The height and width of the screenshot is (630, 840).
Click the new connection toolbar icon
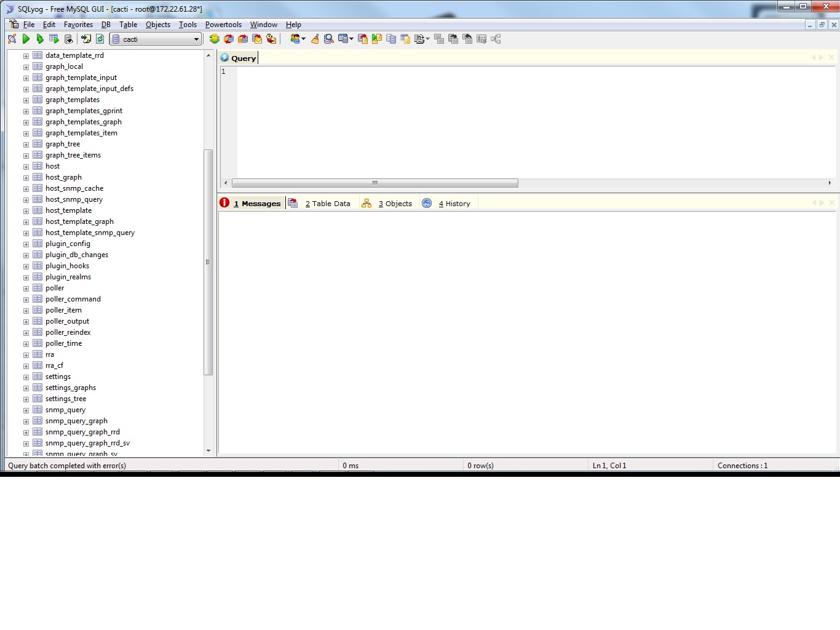(x=12, y=39)
